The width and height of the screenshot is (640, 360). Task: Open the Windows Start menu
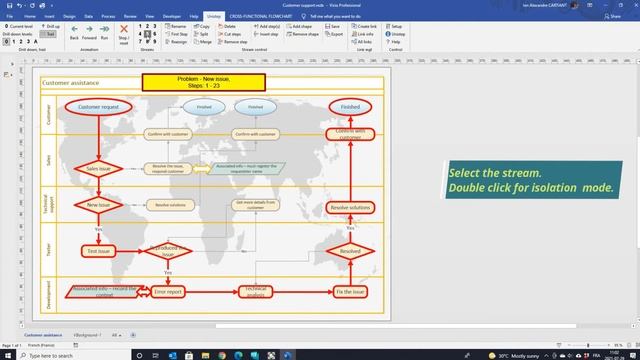coord(8,356)
